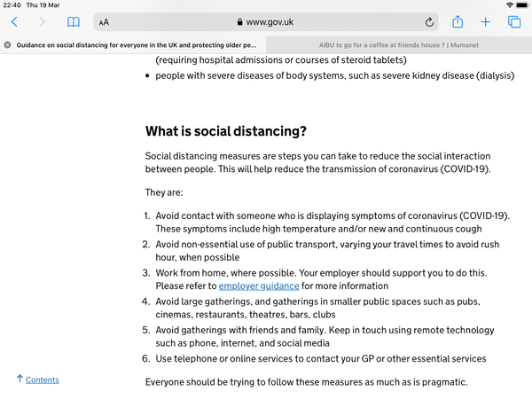Image resolution: width=532 pixels, height=399 pixels.
Task: Tap the 22:40 clock in status bar
Action: (12, 5)
